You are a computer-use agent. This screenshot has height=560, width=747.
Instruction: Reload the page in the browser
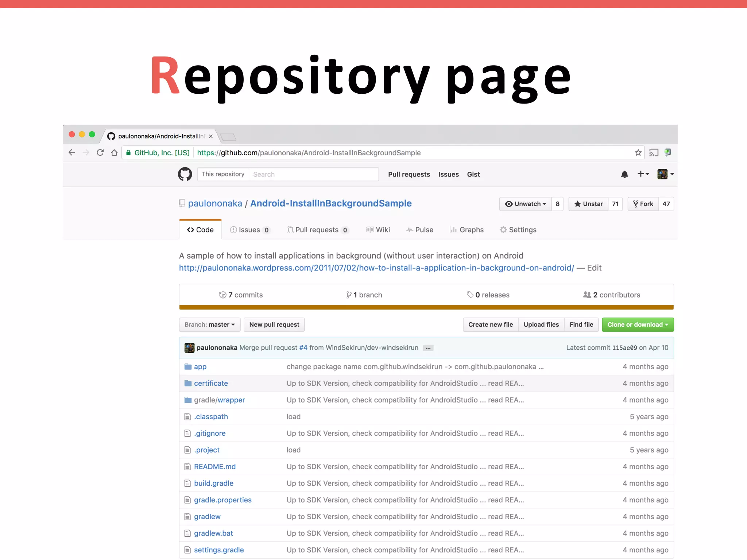click(100, 152)
